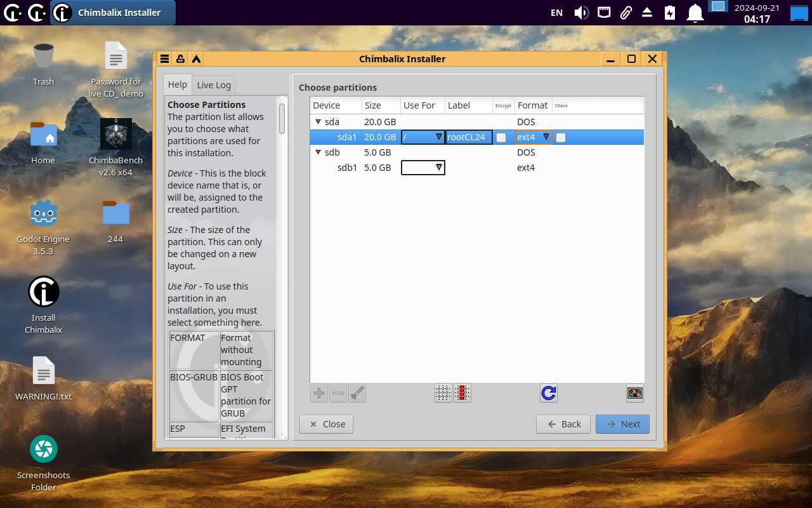The height and width of the screenshot is (508, 812).
Task: Click the clear partitions brush icon
Action: [357, 394]
